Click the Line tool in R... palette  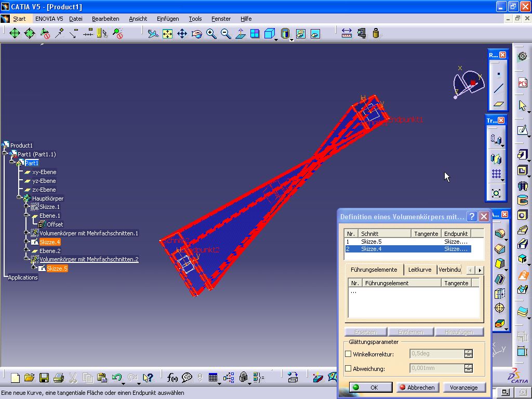[x=498, y=88]
